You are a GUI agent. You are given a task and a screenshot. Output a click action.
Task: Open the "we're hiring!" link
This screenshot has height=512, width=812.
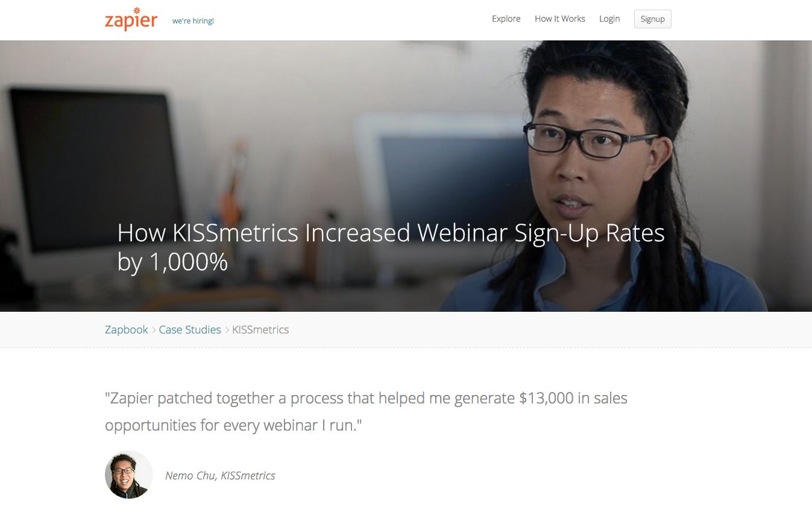[x=193, y=21]
